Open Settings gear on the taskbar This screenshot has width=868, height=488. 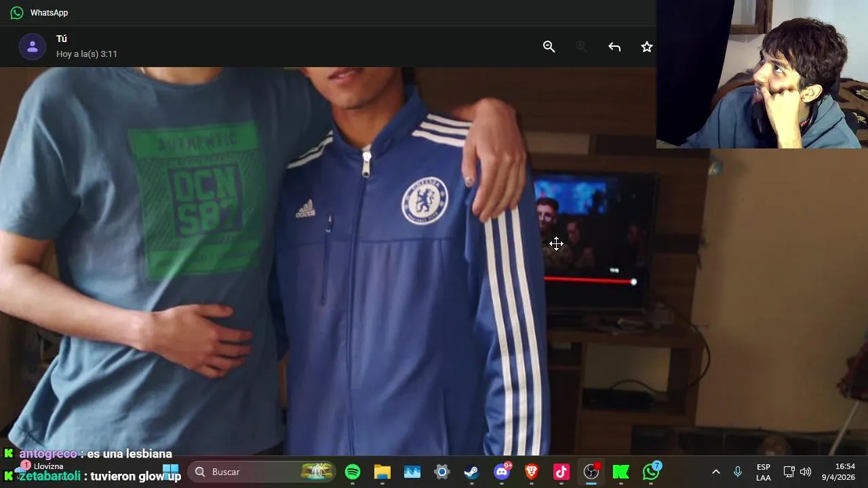pos(442,472)
